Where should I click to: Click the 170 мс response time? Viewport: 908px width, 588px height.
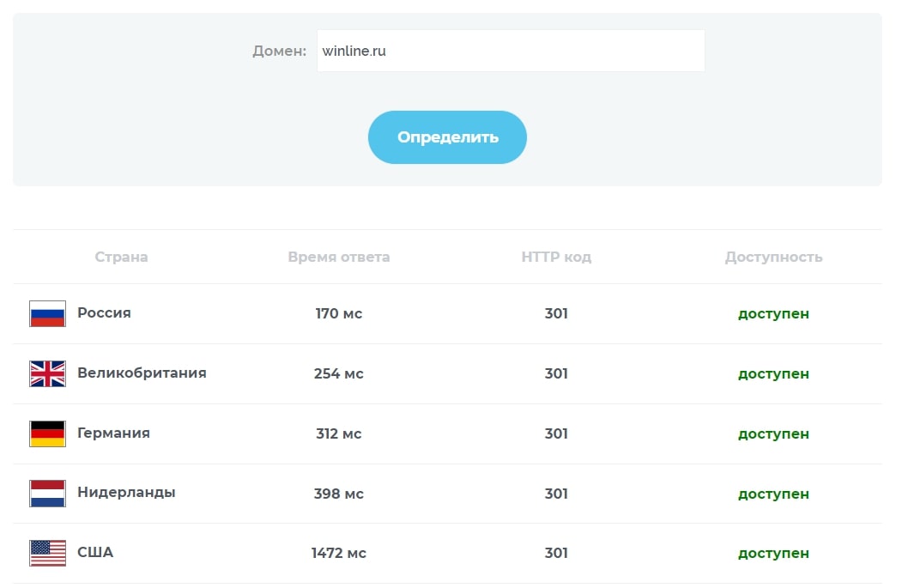coord(339,313)
